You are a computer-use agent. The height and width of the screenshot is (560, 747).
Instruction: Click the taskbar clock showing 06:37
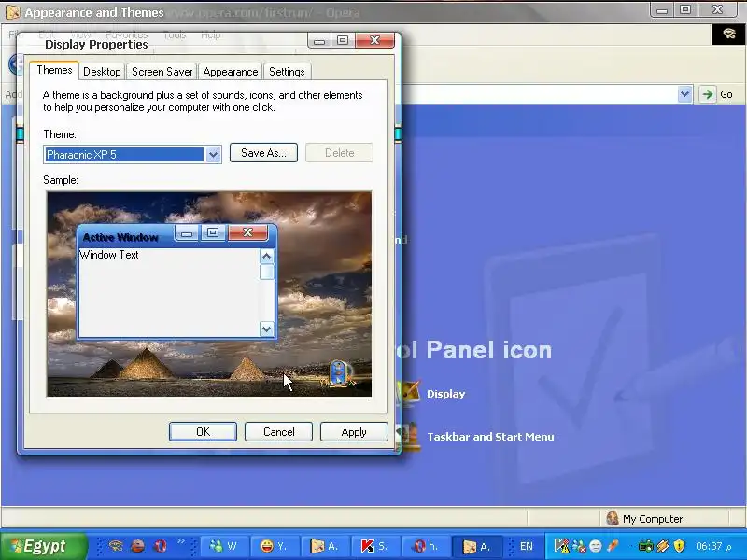tap(713, 546)
